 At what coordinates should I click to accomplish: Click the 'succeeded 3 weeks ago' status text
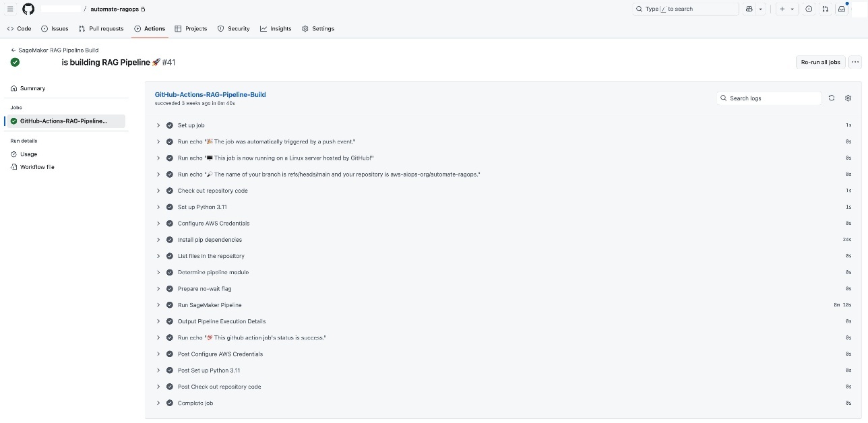(195, 103)
